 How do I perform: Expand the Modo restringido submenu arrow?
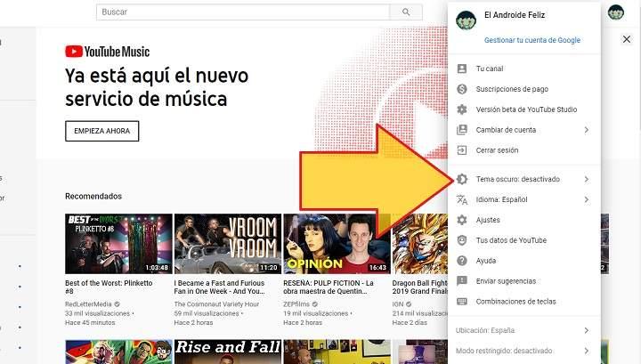[587, 351]
